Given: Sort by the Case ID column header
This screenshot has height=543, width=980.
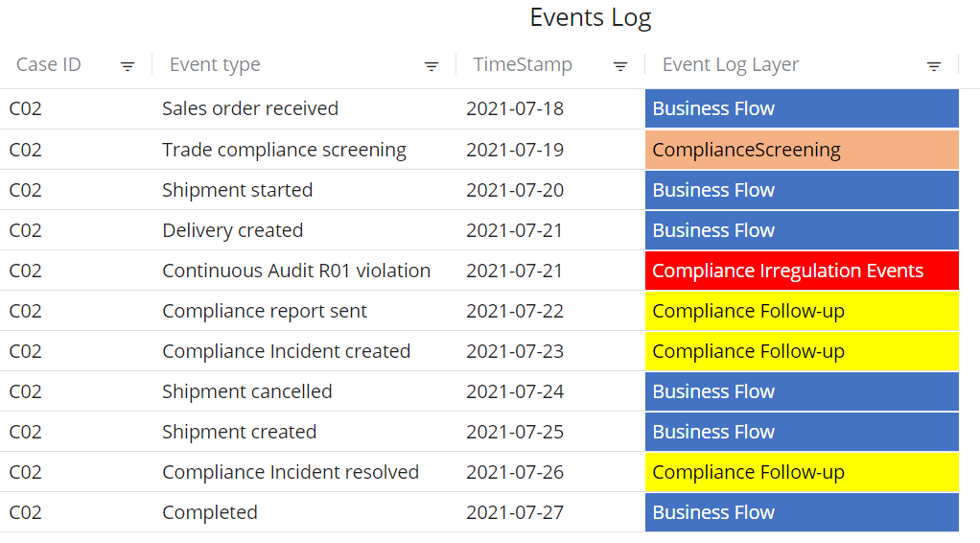Looking at the screenshot, I should click(49, 65).
